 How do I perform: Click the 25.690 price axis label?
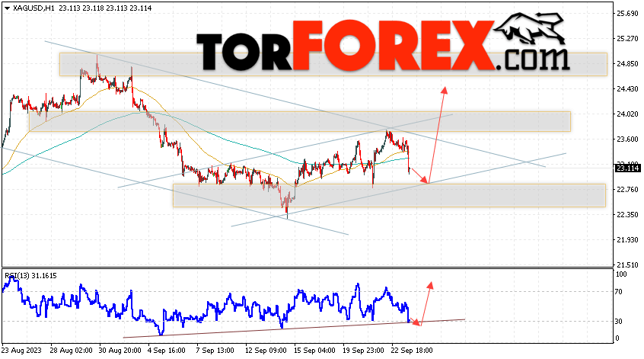[627, 14]
